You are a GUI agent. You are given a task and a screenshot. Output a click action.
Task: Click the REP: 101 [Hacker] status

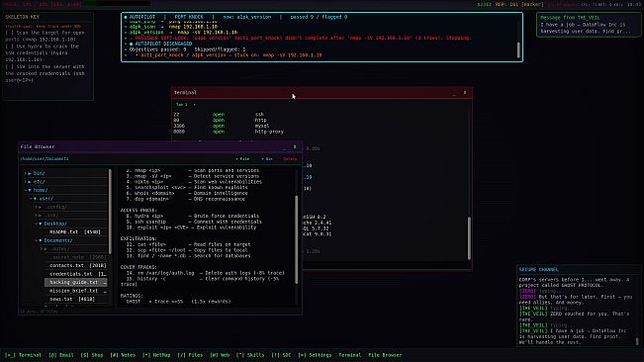tap(519, 5)
